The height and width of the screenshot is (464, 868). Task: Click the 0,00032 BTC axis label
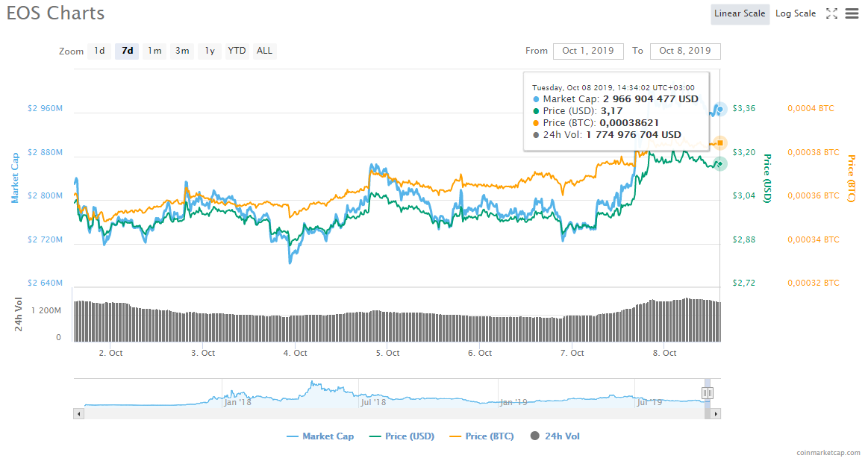(x=814, y=283)
